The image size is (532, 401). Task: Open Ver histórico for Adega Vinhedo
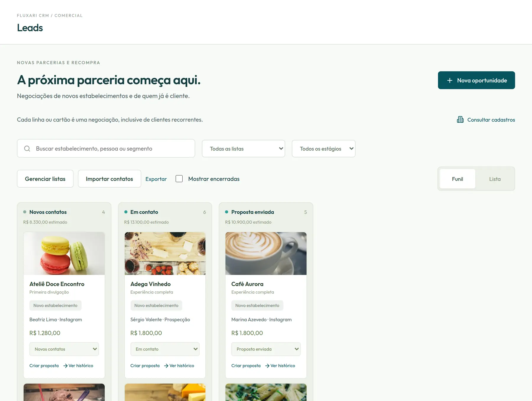click(179, 366)
